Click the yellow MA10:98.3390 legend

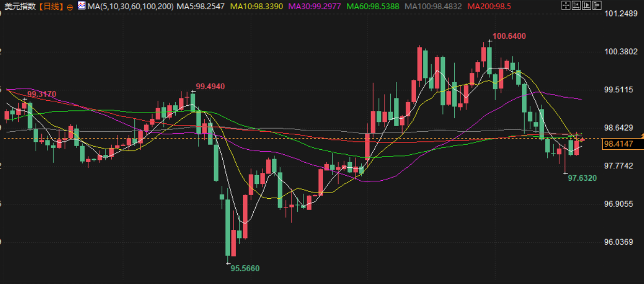tap(257, 6)
